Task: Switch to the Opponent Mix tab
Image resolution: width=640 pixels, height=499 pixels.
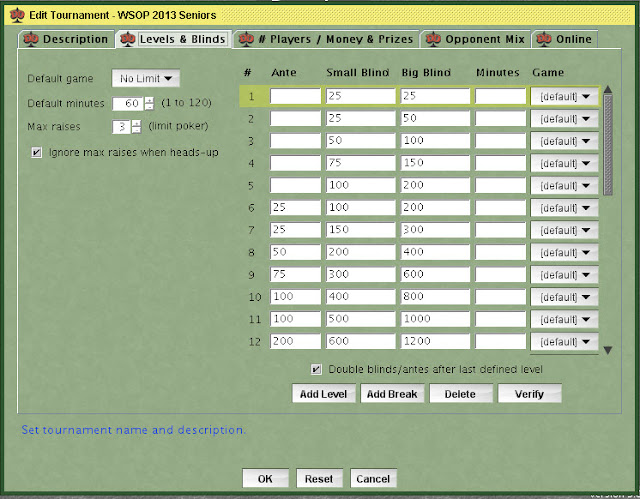Action: pyautogui.click(x=476, y=39)
